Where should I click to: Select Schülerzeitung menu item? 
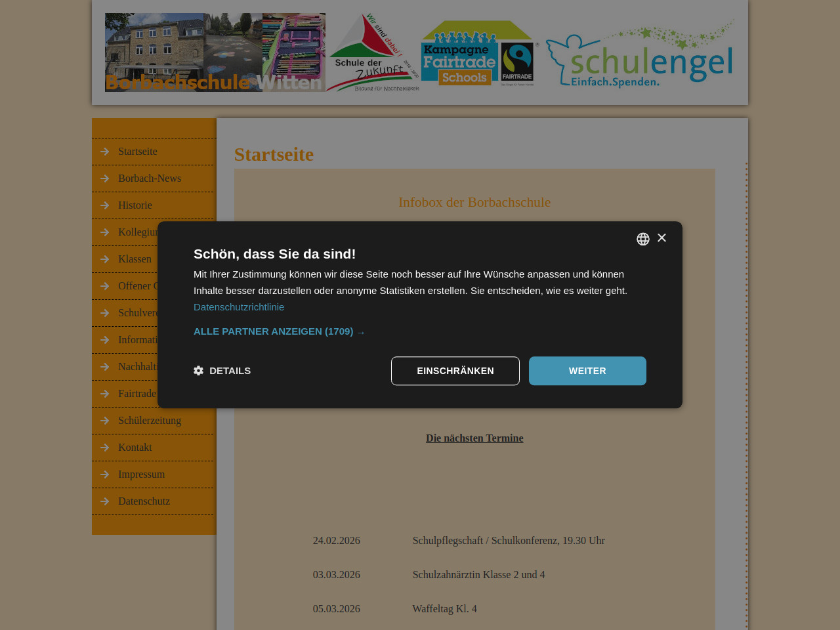click(x=150, y=421)
